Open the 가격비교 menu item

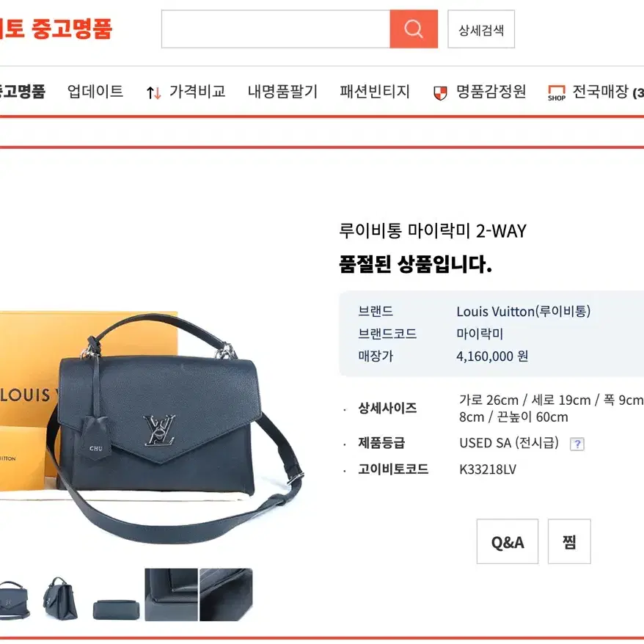click(197, 91)
